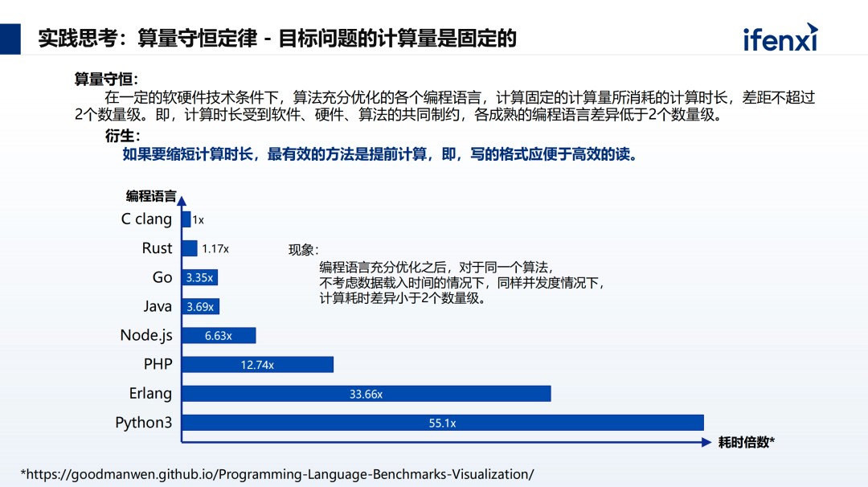
Task: Click the 耗时倍数 axis label
Action: 746,442
